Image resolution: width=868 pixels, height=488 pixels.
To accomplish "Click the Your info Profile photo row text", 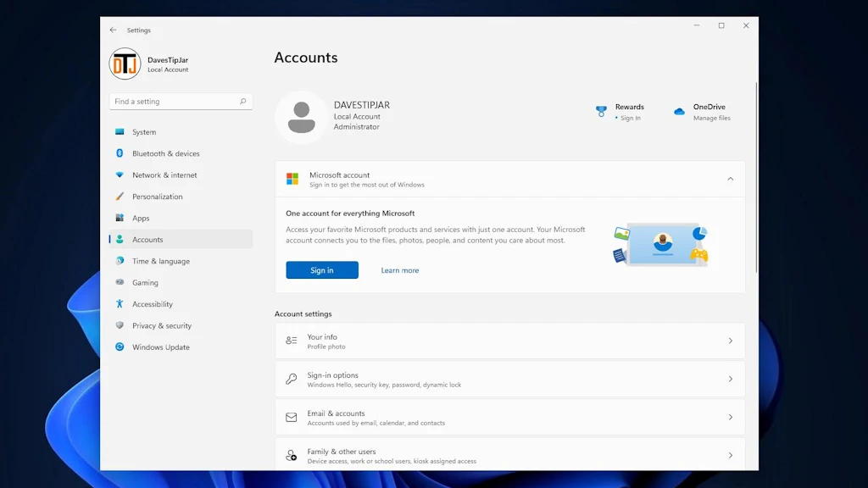I will [x=326, y=347].
